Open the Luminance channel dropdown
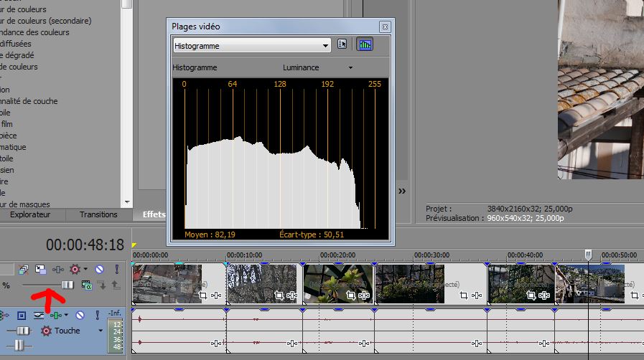This screenshot has height=360, width=644. click(x=350, y=67)
